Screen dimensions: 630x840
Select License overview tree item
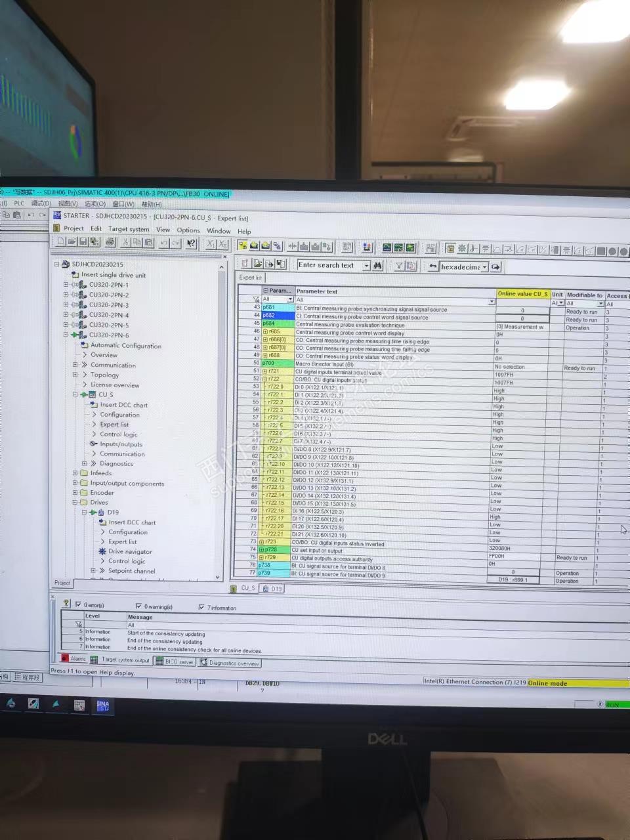click(x=115, y=385)
